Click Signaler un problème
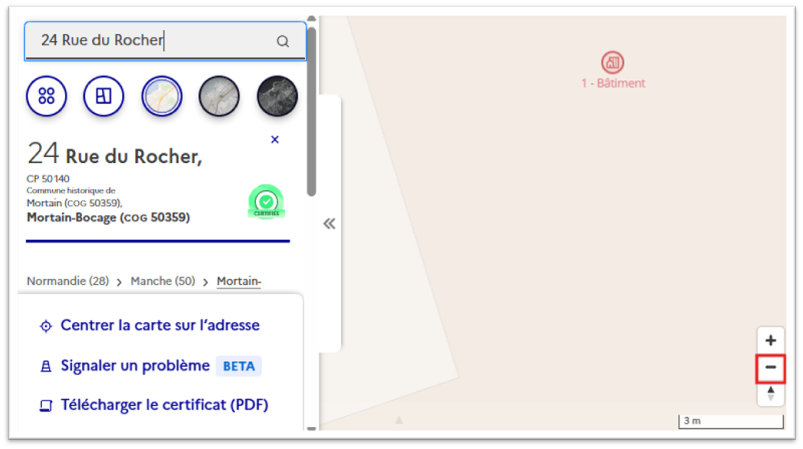 pos(135,366)
